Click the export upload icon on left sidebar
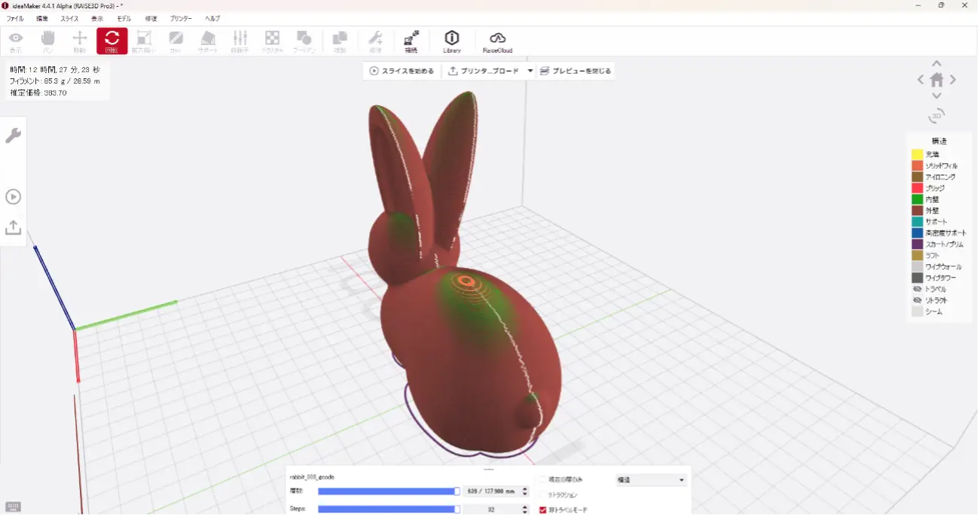Screen dimensions: 980x517 (13, 227)
